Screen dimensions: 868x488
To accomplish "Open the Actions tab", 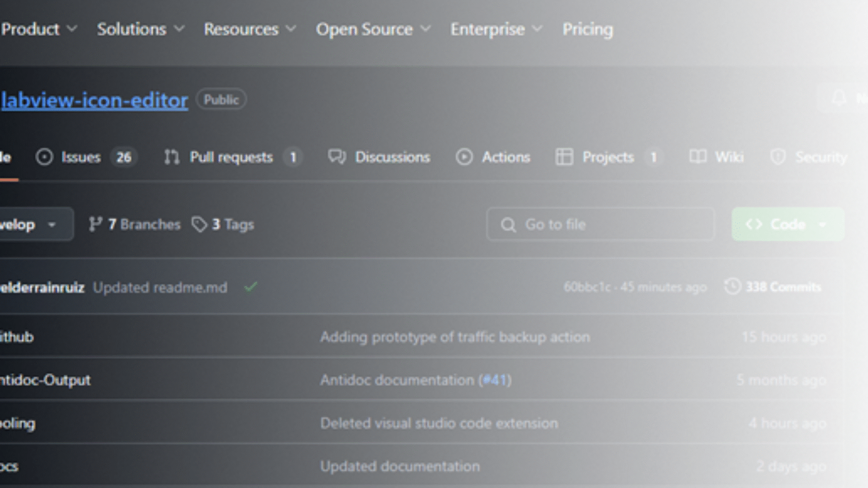I will [493, 157].
